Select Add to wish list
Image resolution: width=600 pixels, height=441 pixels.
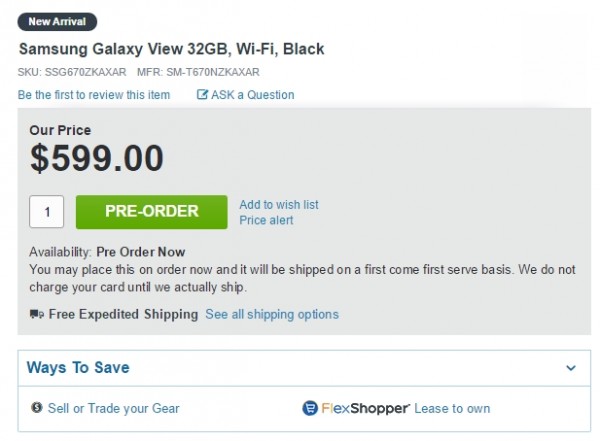[279, 205]
